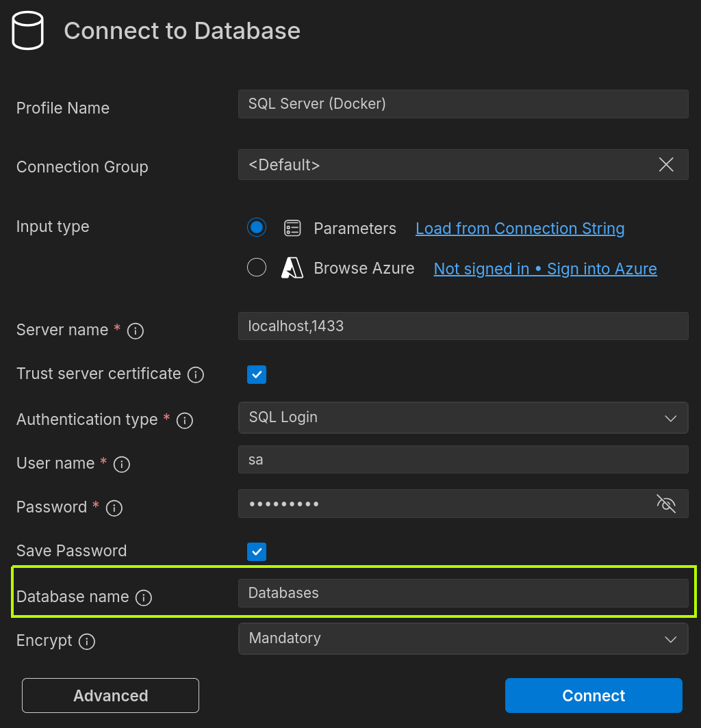The height and width of the screenshot is (728, 701).
Task: Clear the Connection Group with the X icon
Action: coord(665,164)
